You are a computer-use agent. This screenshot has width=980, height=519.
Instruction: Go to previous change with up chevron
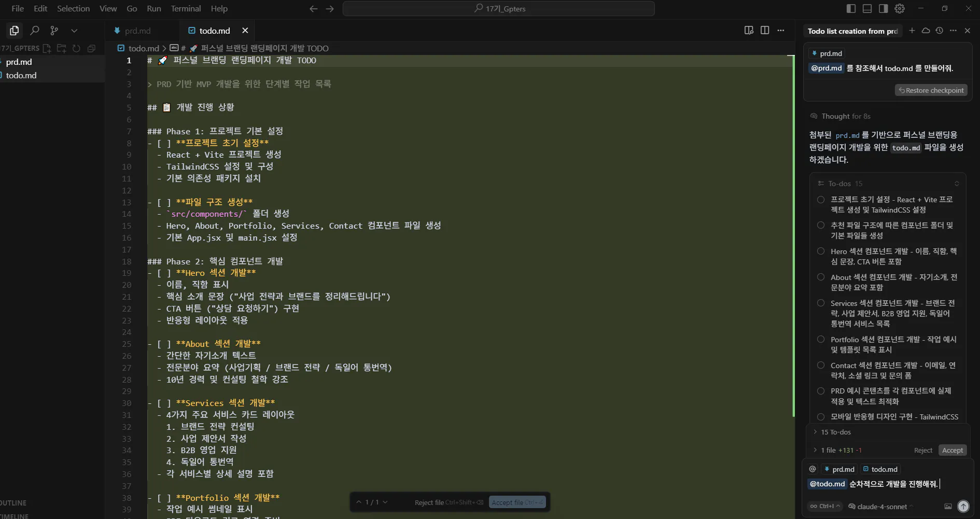(359, 502)
